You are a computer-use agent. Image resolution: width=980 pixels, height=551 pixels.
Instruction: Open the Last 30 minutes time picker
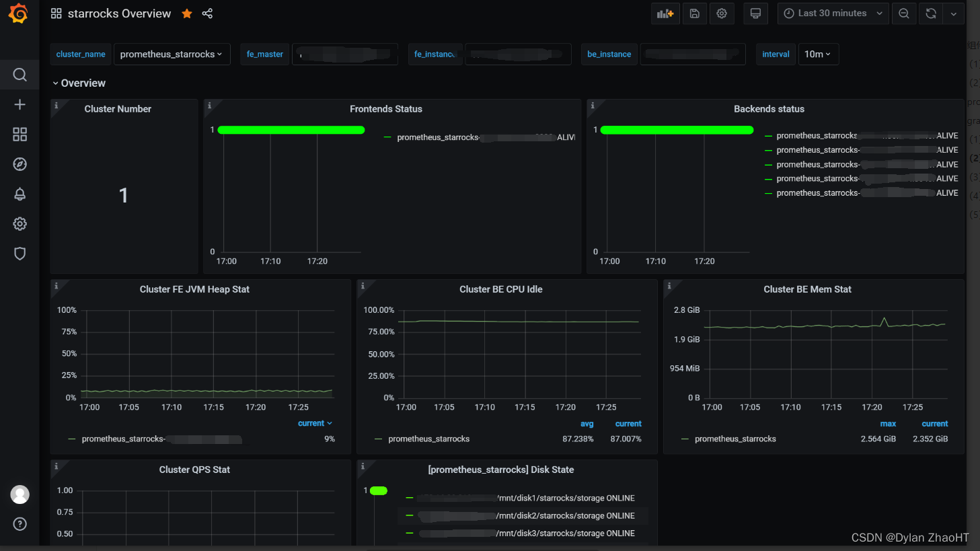click(833, 13)
